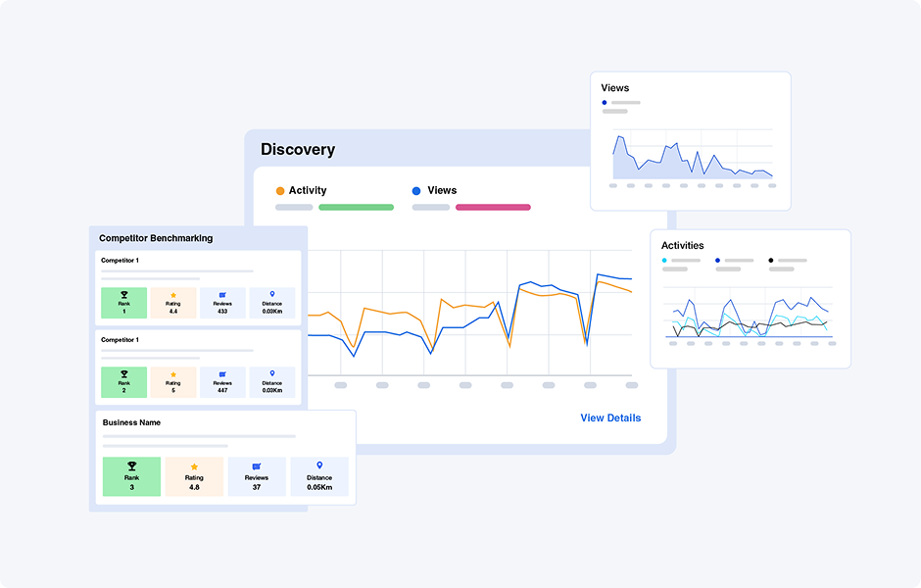Toggle the cyan legend dot in Activities card
The image size is (921, 588).
click(664, 261)
